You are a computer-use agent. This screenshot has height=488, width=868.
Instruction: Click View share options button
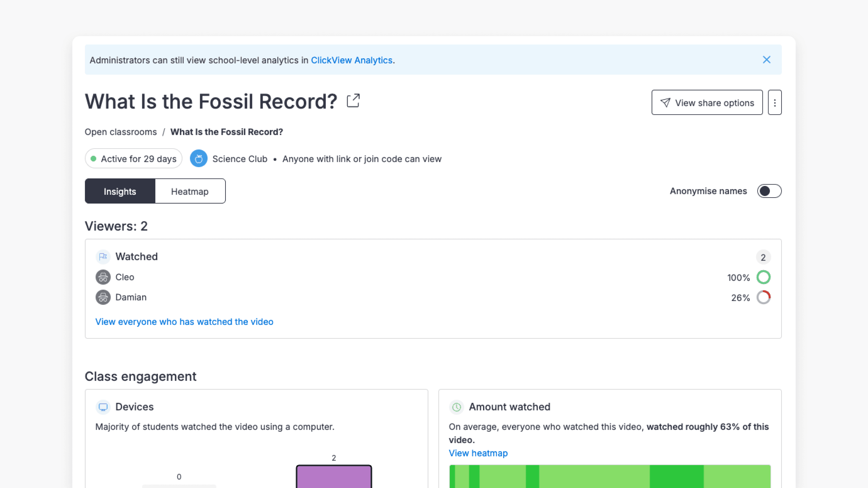(707, 102)
